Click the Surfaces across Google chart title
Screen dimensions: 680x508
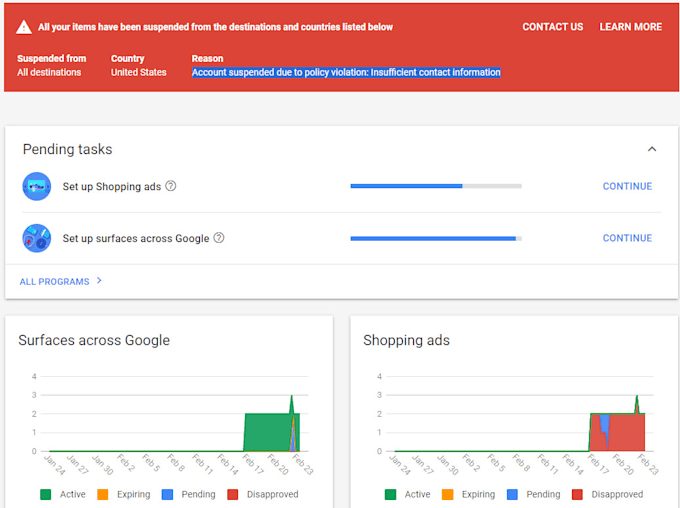click(x=94, y=340)
